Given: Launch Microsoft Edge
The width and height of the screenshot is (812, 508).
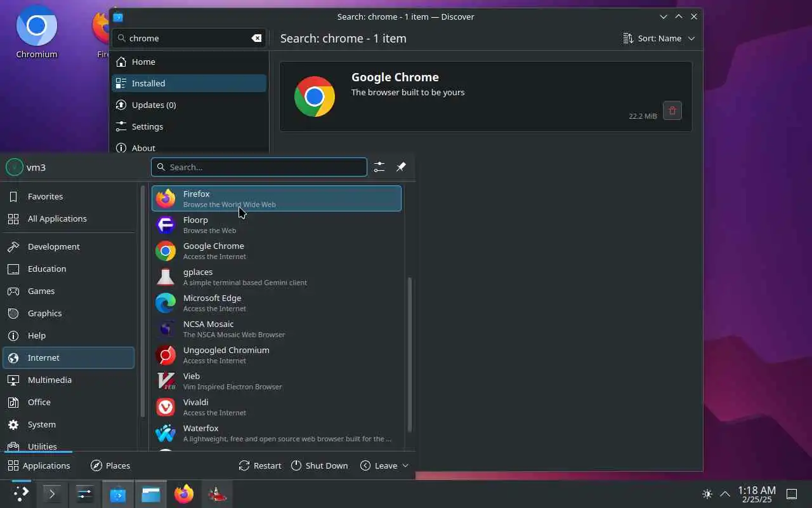Looking at the screenshot, I should [x=276, y=302].
